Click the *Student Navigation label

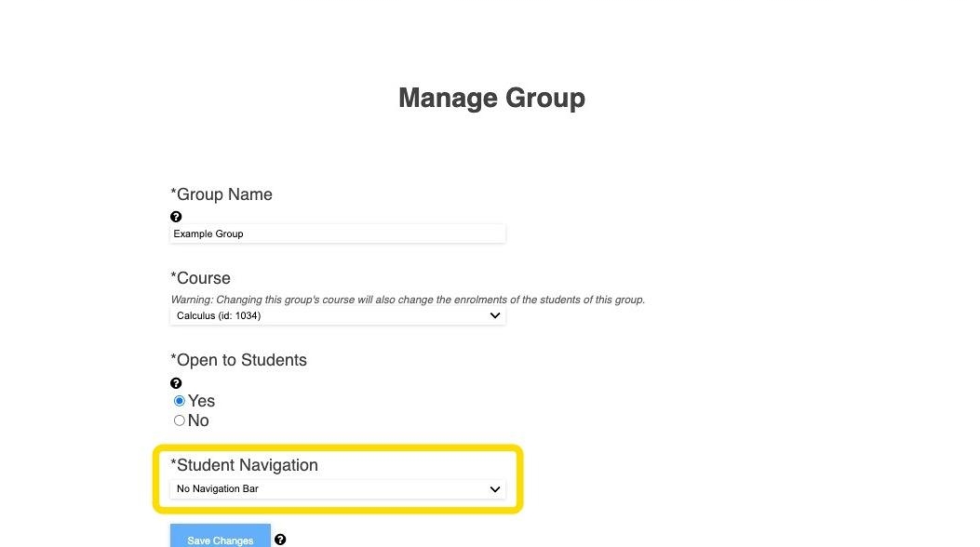[x=244, y=465]
